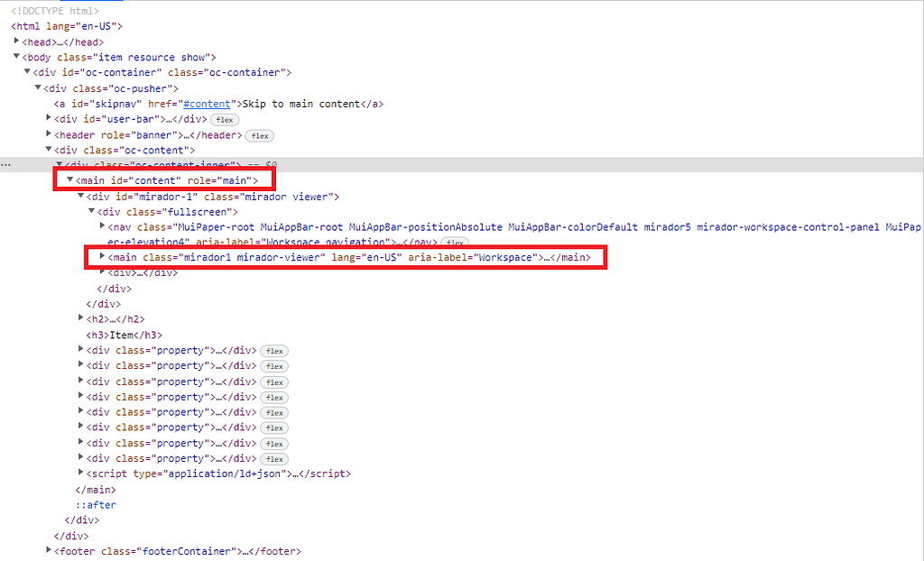924x561 pixels.
Task: Collapse the main id content element
Action: (x=70, y=181)
